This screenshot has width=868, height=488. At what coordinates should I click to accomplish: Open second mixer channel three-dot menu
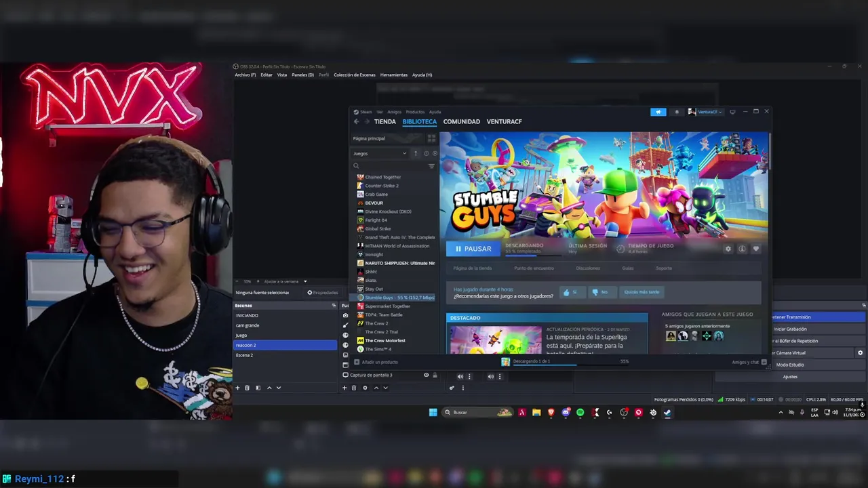pos(500,376)
